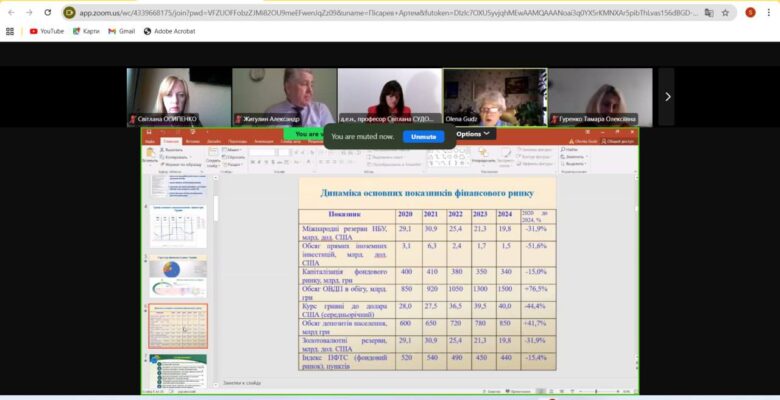Open the site information icon in address bar

coord(70,12)
